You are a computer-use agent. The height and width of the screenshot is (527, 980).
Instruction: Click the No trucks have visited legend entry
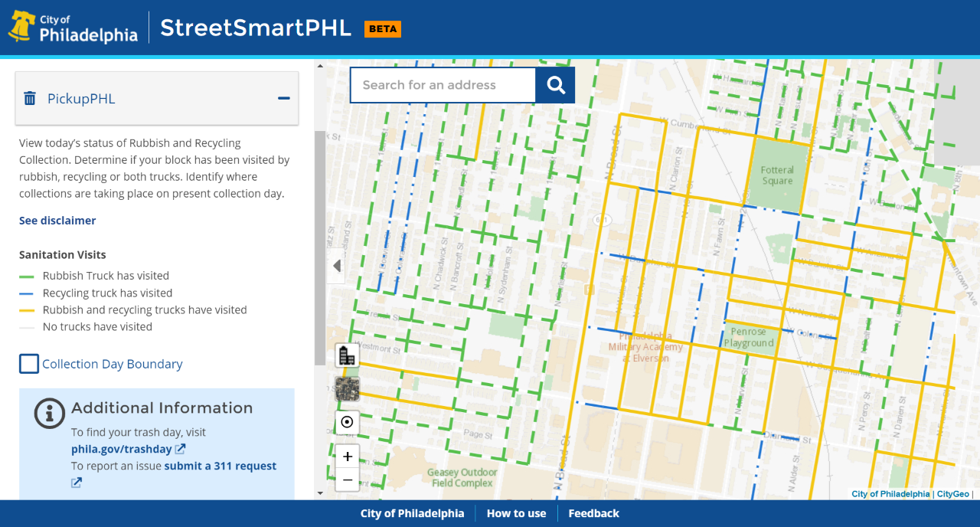pos(97,327)
